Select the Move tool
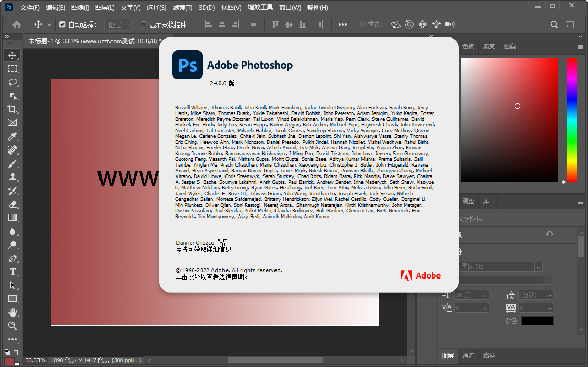588x367 pixels. (x=12, y=55)
